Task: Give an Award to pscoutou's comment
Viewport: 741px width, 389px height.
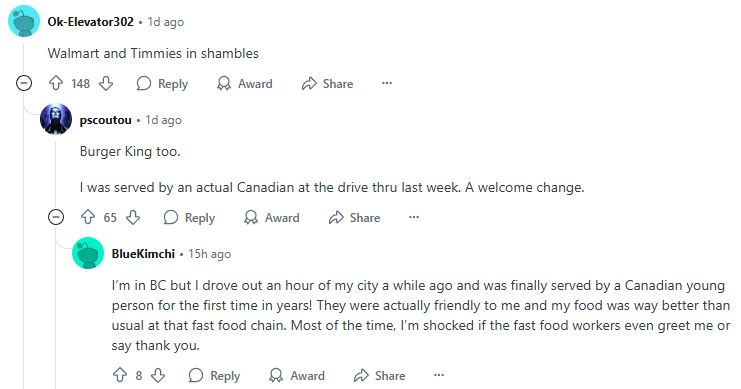Action: [272, 217]
